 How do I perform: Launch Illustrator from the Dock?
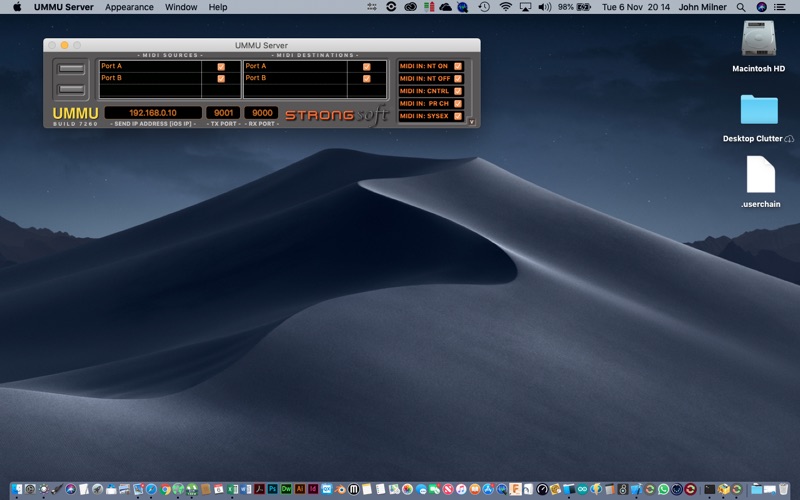click(299, 489)
